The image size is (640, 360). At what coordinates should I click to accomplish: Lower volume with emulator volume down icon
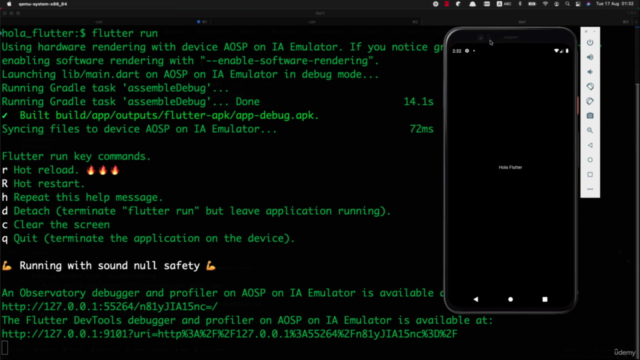coord(590,72)
